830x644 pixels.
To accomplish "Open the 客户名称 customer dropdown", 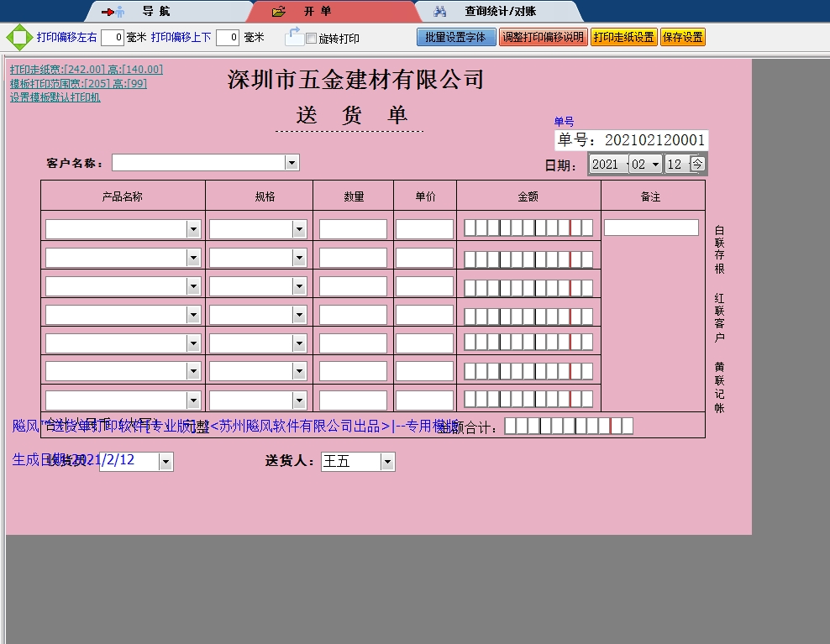I will [x=293, y=161].
